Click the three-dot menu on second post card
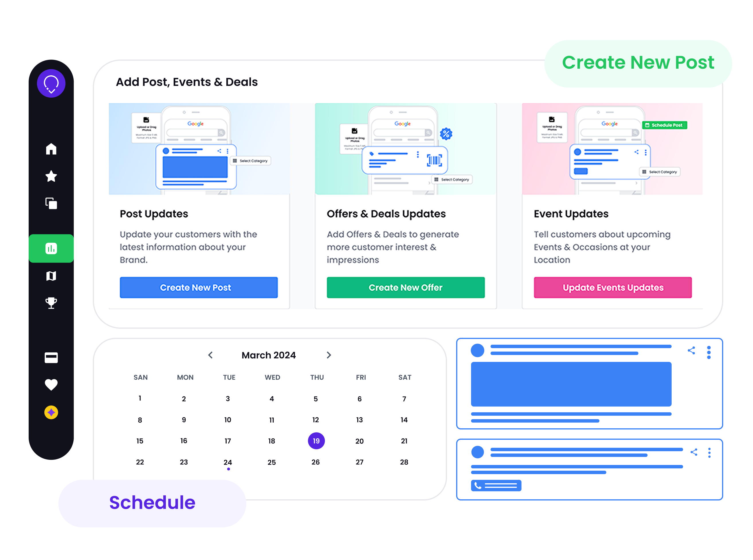The image size is (753, 560). coord(710,452)
